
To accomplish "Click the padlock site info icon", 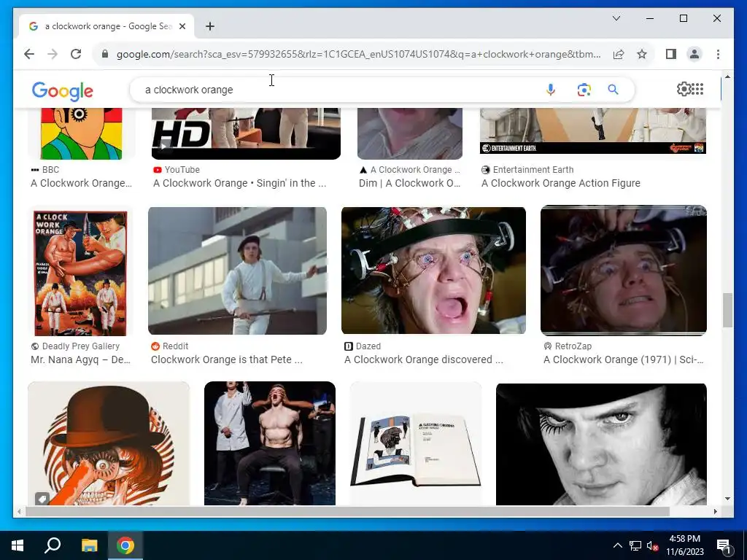I will (x=105, y=54).
